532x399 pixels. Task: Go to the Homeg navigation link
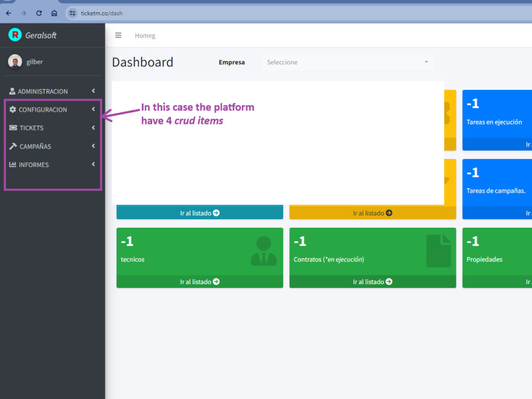[145, 36]
